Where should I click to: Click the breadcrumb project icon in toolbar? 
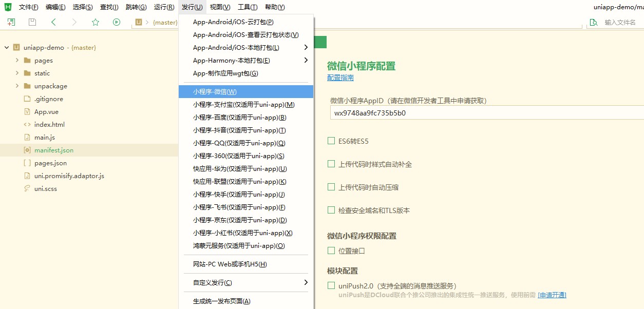pos(139,22)
